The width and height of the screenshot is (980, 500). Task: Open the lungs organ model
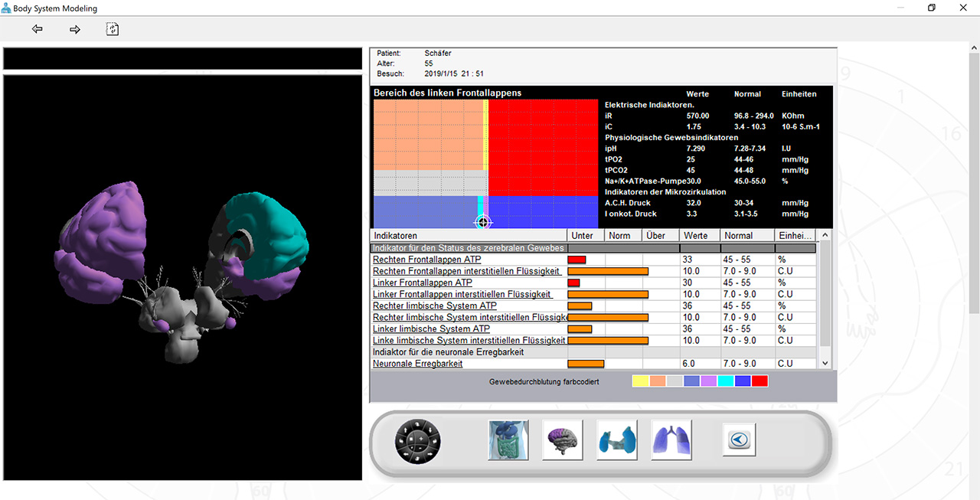click(x=671, y=440)
